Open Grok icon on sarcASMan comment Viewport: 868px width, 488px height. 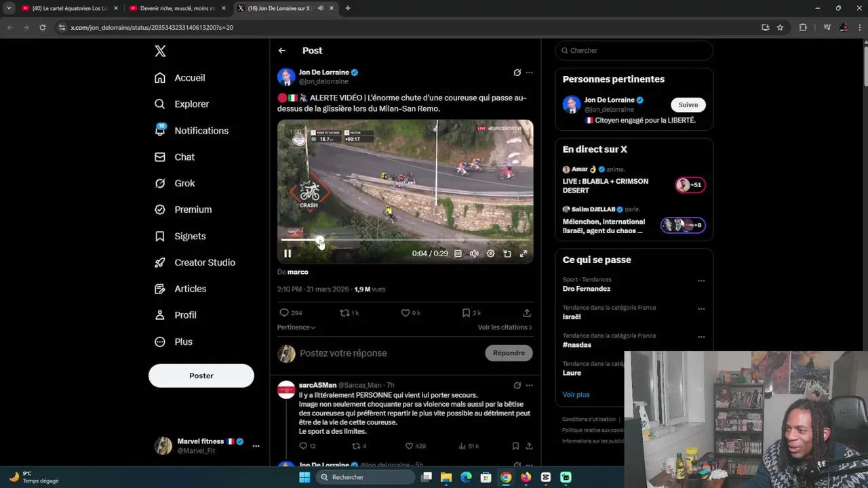point(517,386)
